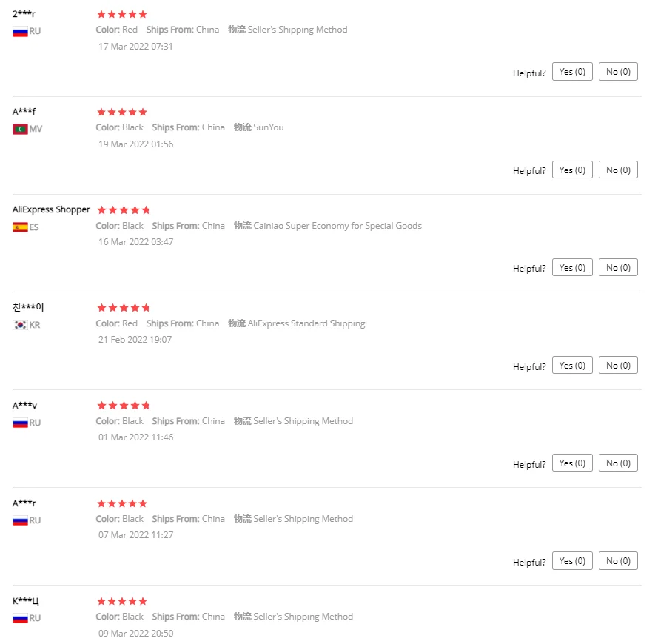Click the star rating of A***f's review
The image size is (655, 644).
(122, 112)
